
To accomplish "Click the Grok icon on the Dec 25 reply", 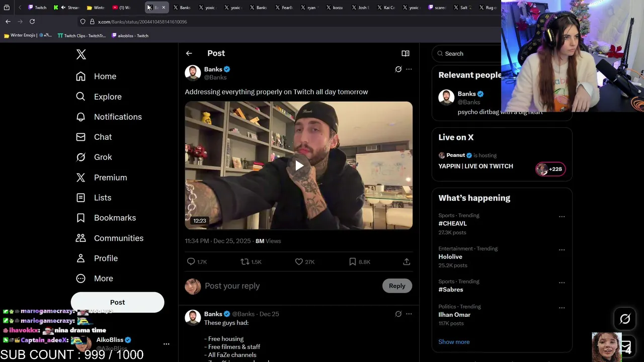I will (x=398, y=314).
